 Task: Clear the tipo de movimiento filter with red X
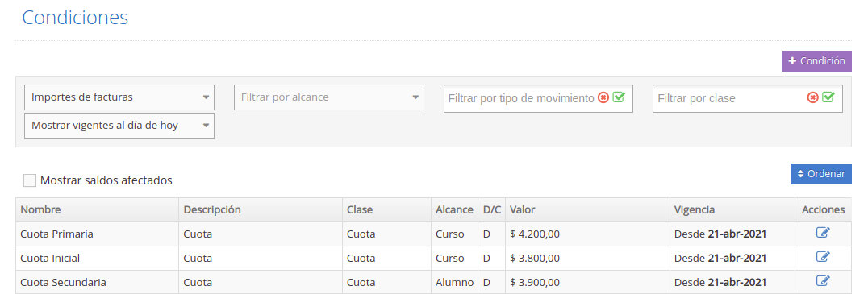pos(603,97)
